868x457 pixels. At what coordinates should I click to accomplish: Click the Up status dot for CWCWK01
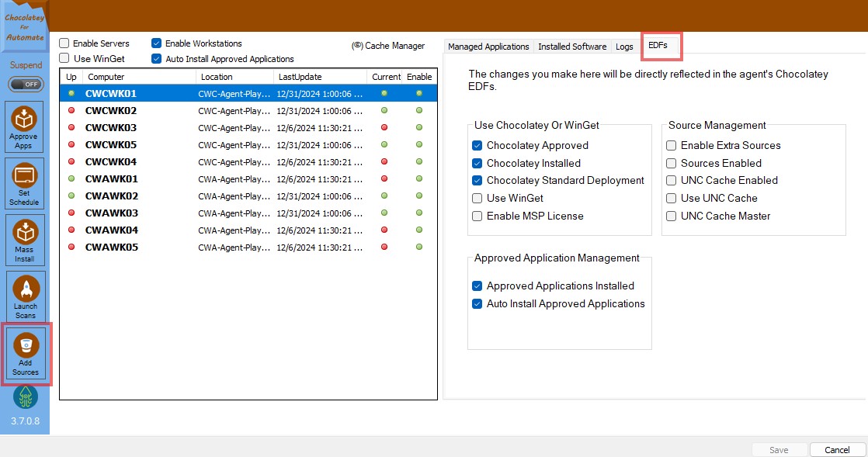[71, 94]
